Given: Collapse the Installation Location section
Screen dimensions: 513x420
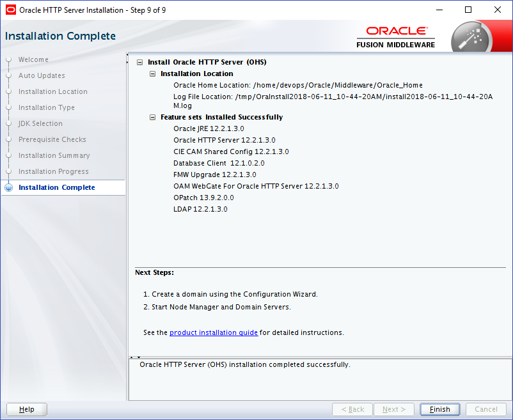Looking at the screenshot, I should point(152,74).
